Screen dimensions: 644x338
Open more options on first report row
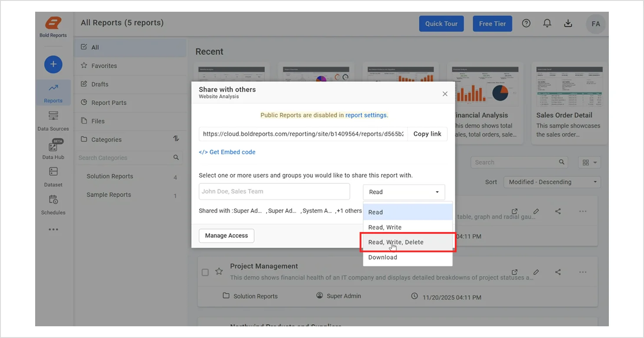point(583,211)
